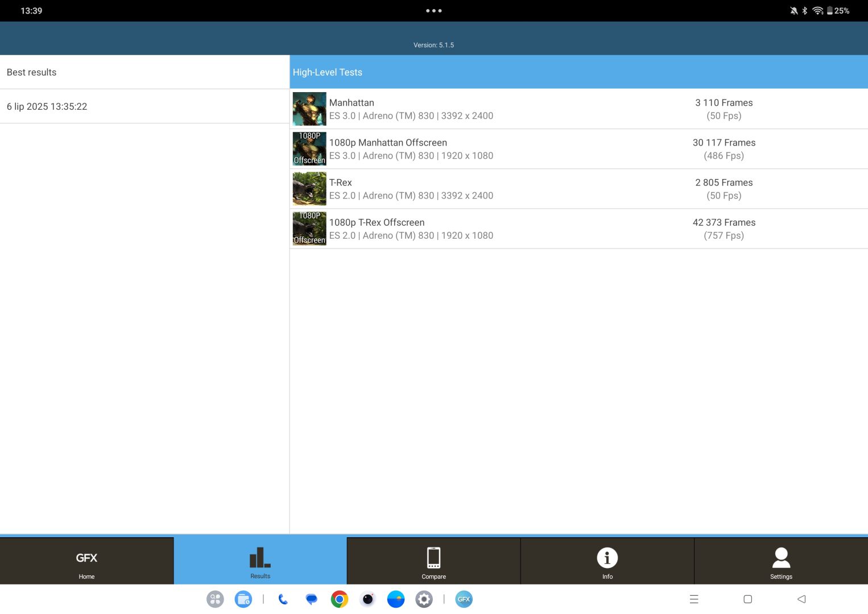Tap the home navigation button

pos(748,599)
